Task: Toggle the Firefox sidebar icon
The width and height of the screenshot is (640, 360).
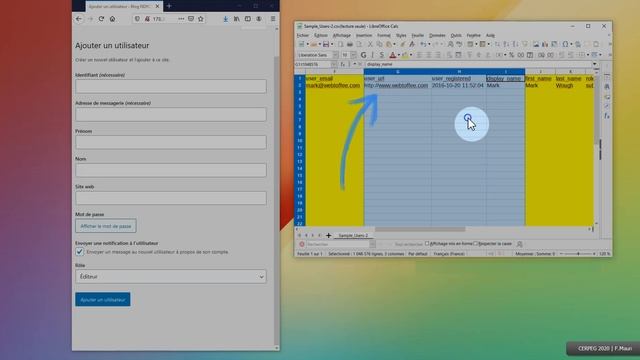Action: point(248,19)
